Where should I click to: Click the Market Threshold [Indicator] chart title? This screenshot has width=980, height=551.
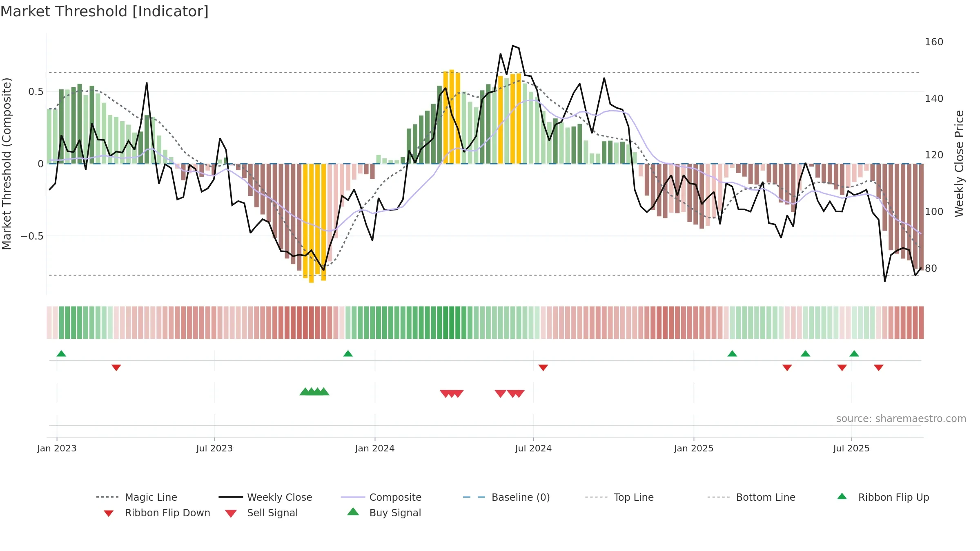105,11
